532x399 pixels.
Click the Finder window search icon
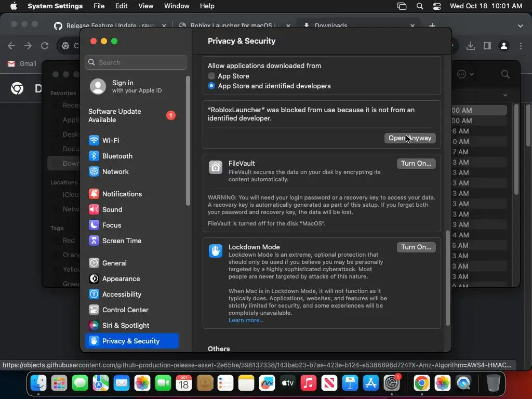click(x=505, y=74)
